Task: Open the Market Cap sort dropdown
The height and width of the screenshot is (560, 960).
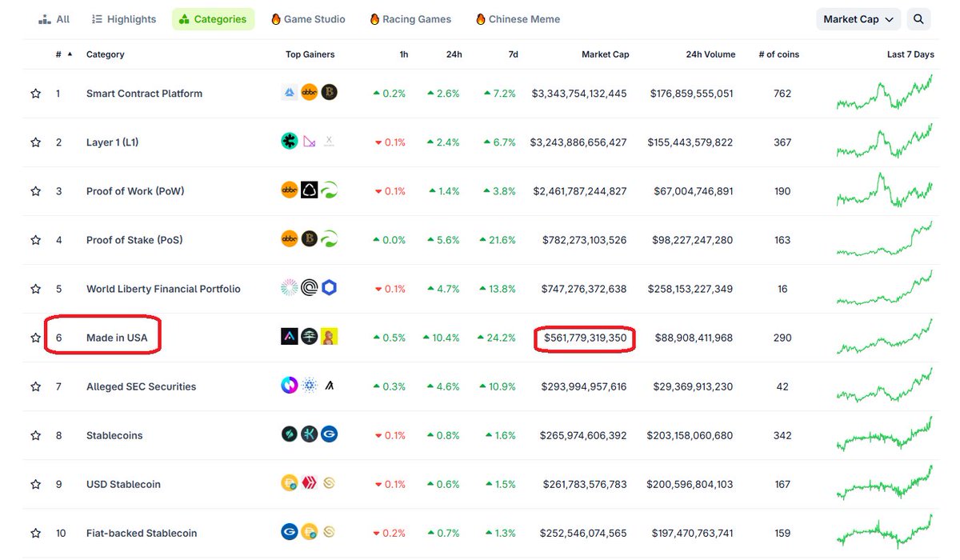Action: [x=858, y=19]
